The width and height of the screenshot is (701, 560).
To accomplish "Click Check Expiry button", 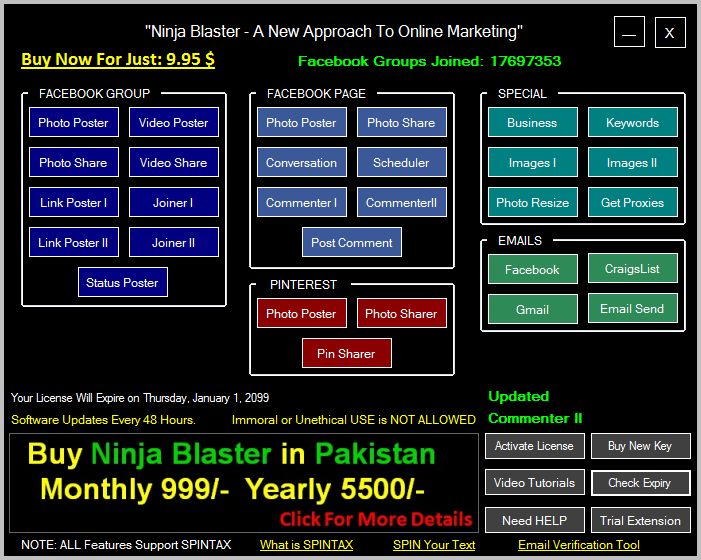I will point(641,483).
